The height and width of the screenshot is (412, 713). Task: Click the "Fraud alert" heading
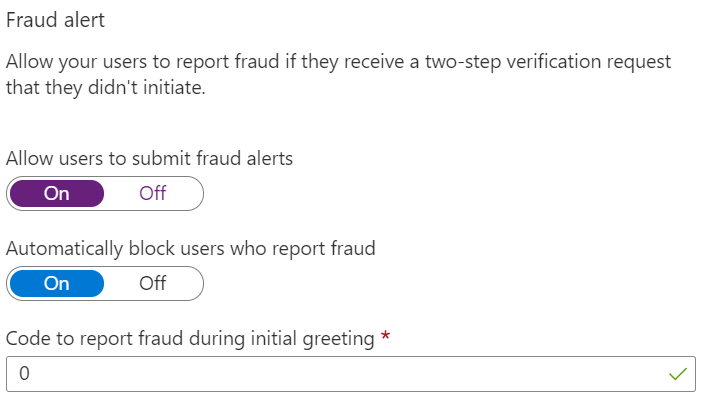tap(55, 19)
